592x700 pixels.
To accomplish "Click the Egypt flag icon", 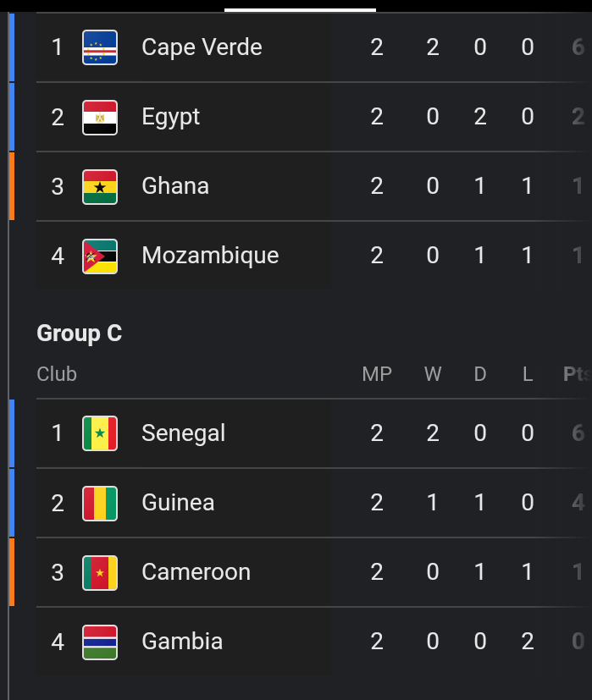I will 100,117.
